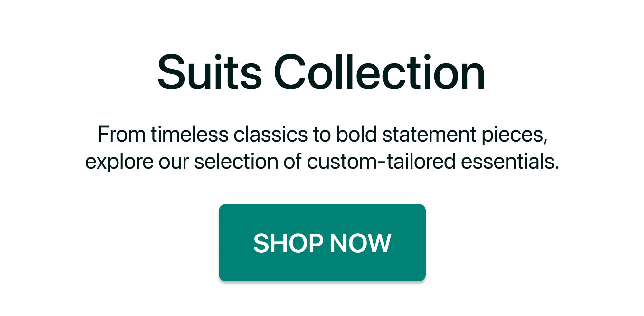Click the word "statement" in the description
Screen dimensions: 644x316
(429, 134)
